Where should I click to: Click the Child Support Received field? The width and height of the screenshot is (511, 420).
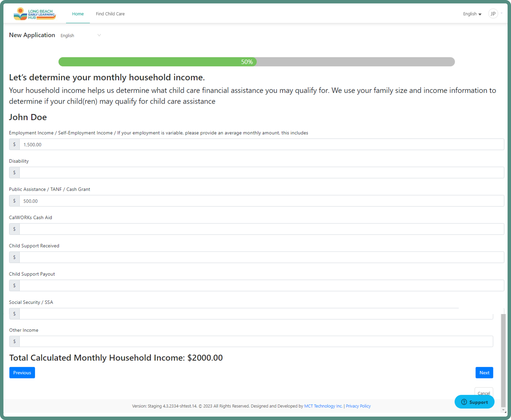click(262, 257)
